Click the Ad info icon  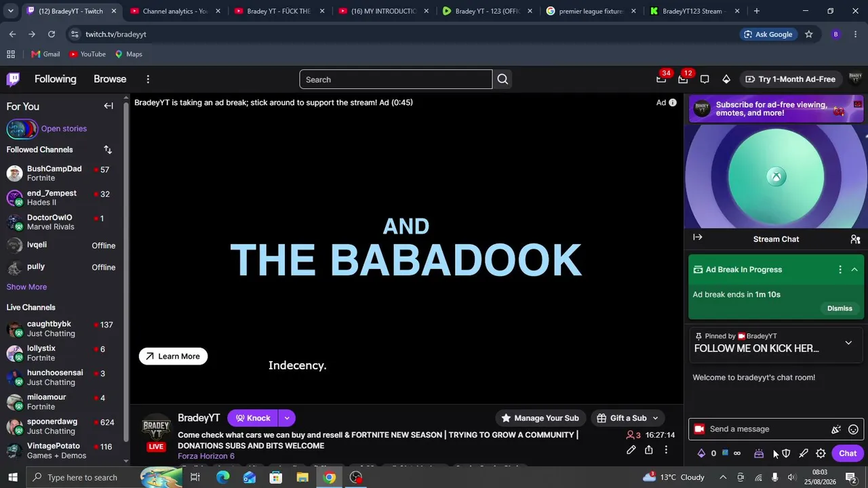pyautogui.click(x=673, y=102)
